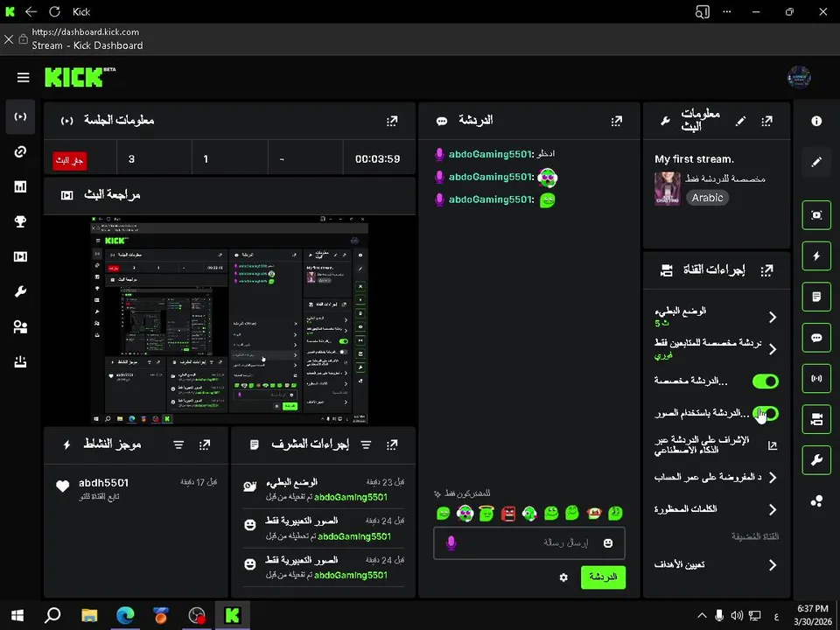
Task: Pop out the channel actions panel (إجراءات القناة)
Action: coord(766,270)
